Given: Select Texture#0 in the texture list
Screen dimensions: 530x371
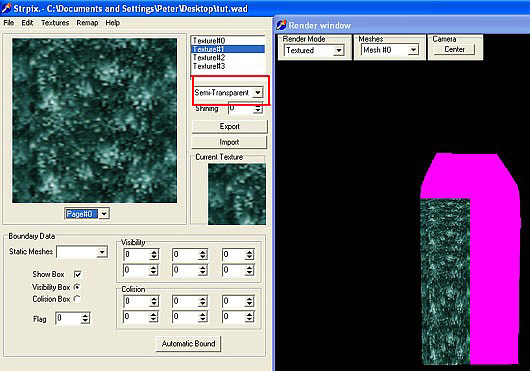Looking at the screenshot, I should point(228,41).
